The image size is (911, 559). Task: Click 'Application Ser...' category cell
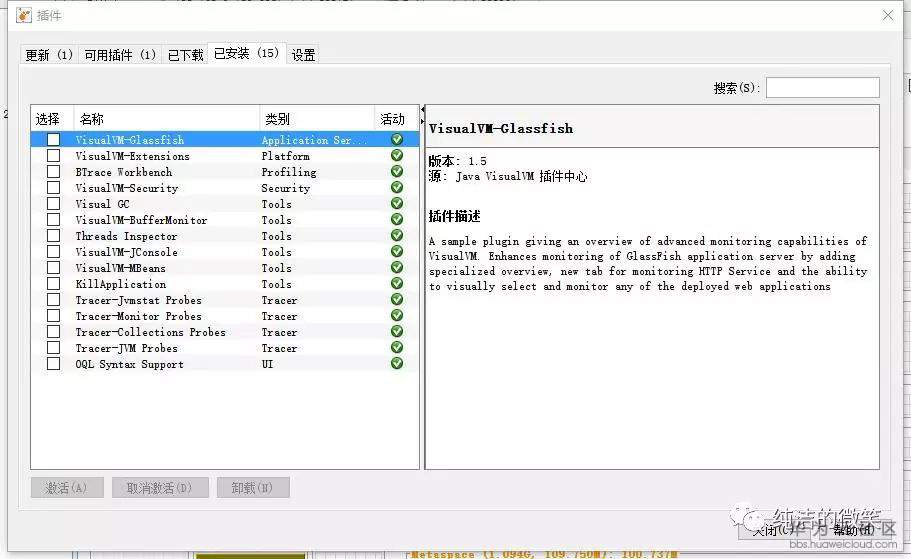(x=314, y=140)
